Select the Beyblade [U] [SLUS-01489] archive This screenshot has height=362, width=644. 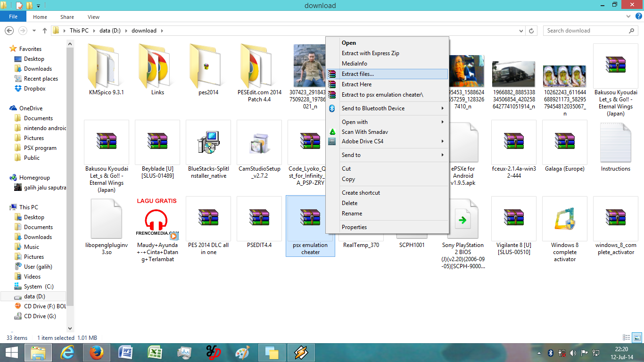click(x=157, y=150)
